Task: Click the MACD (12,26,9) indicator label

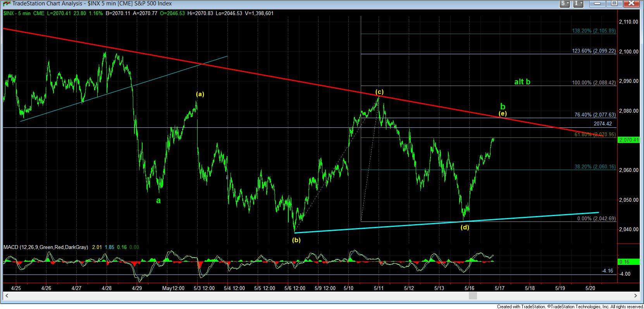Action: tap(46, 247)
